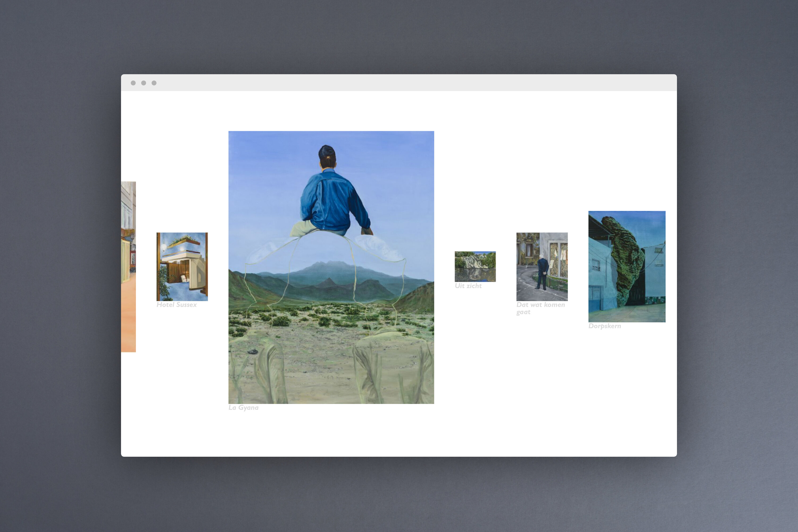Open the partially visible street painting thumbnail
Screen dimensions: 798x532
128,267
